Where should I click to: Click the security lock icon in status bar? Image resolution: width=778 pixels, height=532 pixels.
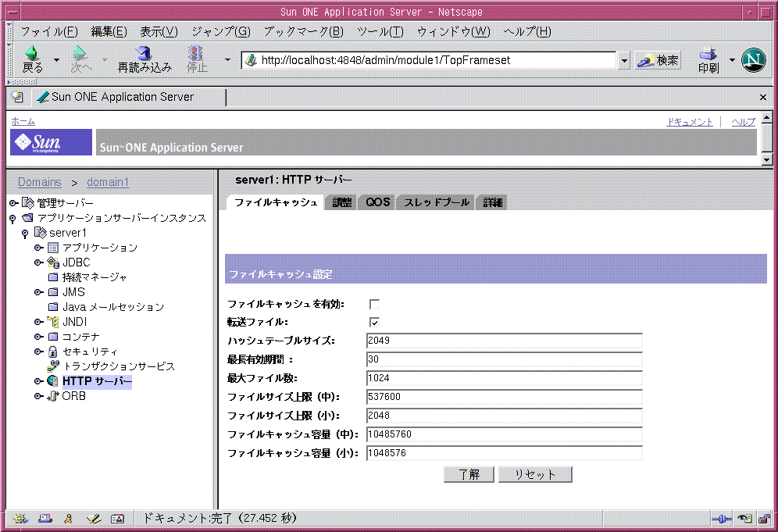coord(765,519)
